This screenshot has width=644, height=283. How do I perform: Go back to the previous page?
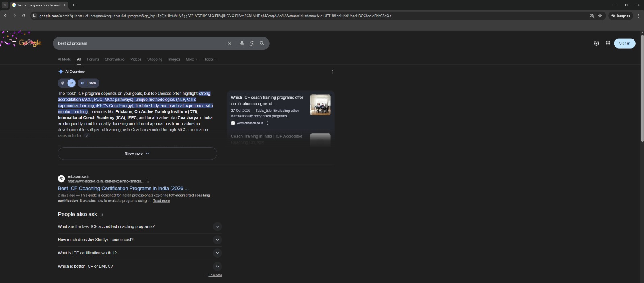5,16
